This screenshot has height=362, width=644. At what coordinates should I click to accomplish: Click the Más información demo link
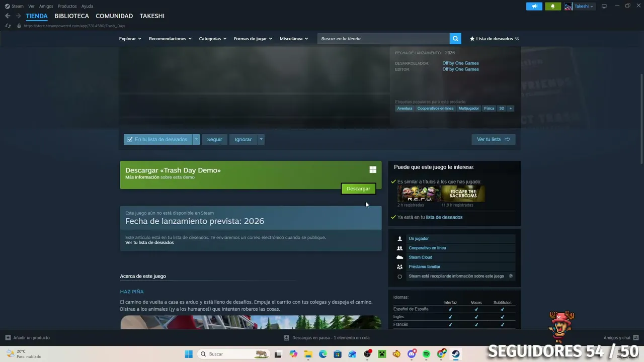[x=142, y=177]
